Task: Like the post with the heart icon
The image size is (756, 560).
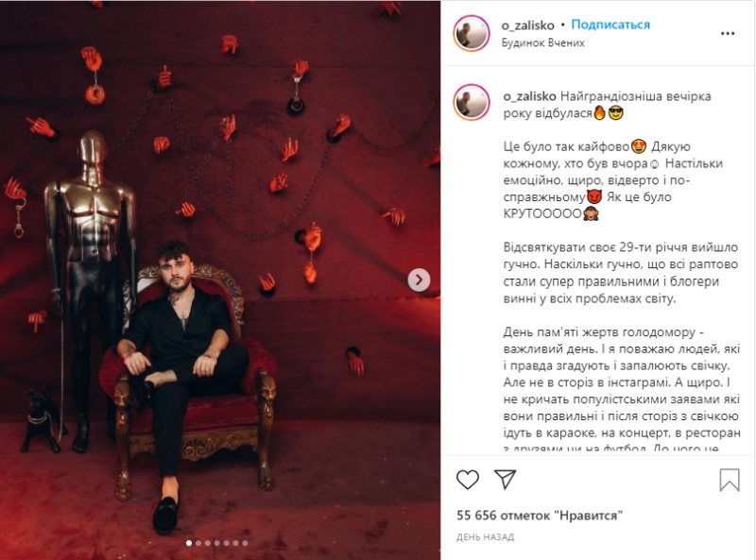Action: pyautogui.click(x=467, y=480)
